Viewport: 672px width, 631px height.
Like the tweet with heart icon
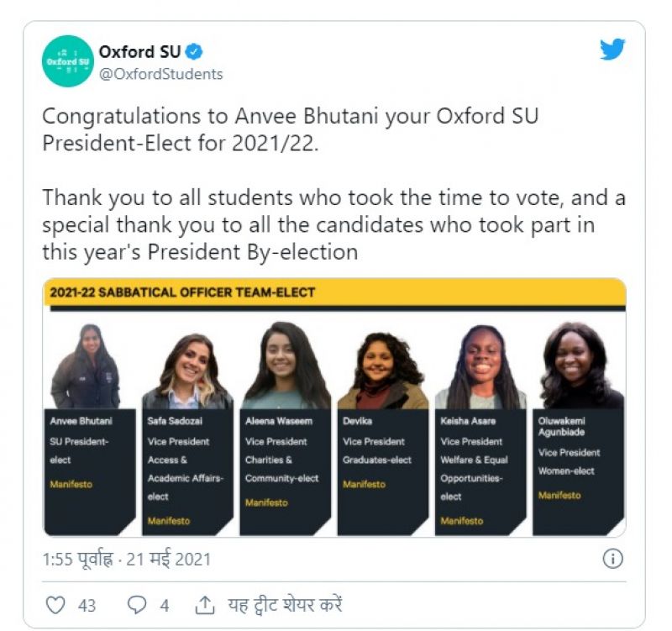[55, 605]
